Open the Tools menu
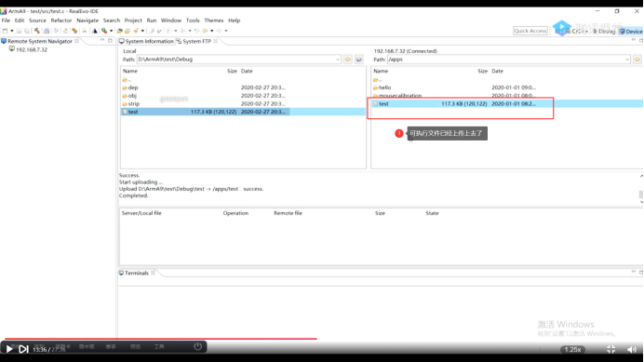The width and height of the screenshot is (644, 362). (x=193, y=20)
